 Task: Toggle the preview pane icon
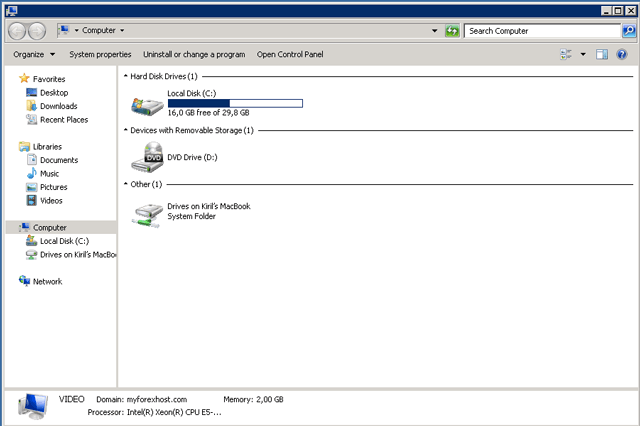click(x=602, y=54)
